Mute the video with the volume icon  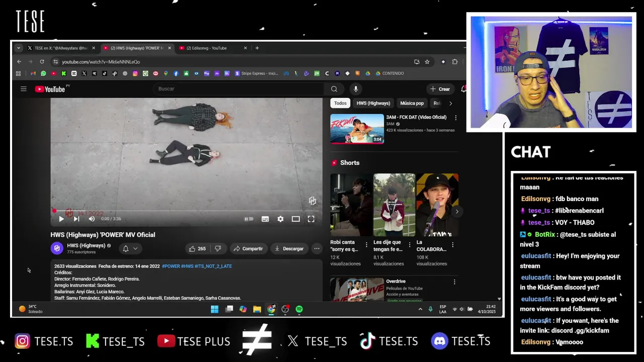[92, 219]
